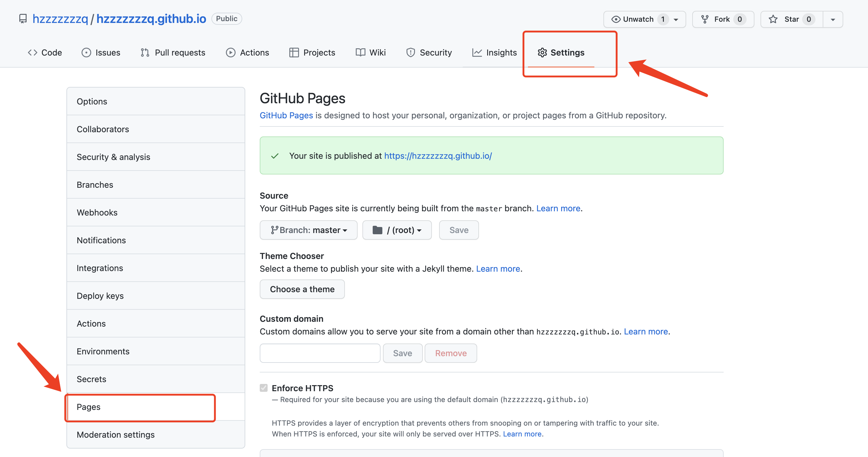Open the published site hzzzzzzzq.github.io link
This screenshot has width=868, height=457.
(x=438, y=155)
